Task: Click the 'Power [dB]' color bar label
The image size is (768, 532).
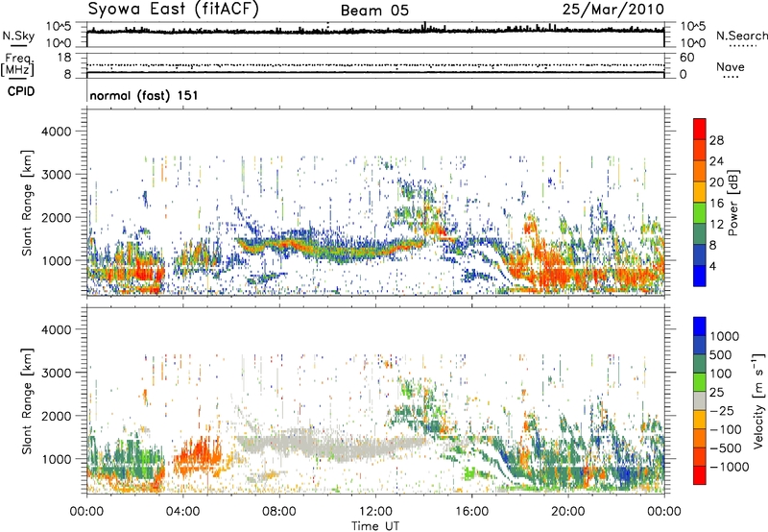Action: 733,203
